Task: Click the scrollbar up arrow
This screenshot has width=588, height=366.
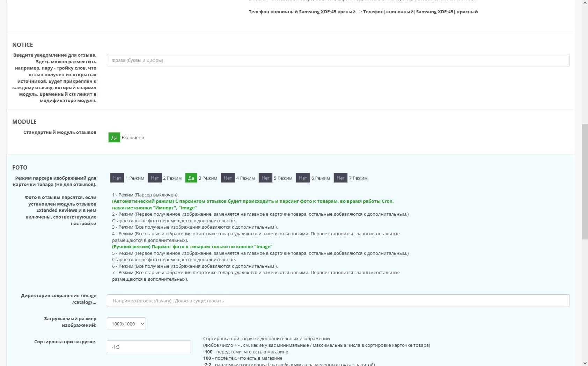Action: pos(585,3)
